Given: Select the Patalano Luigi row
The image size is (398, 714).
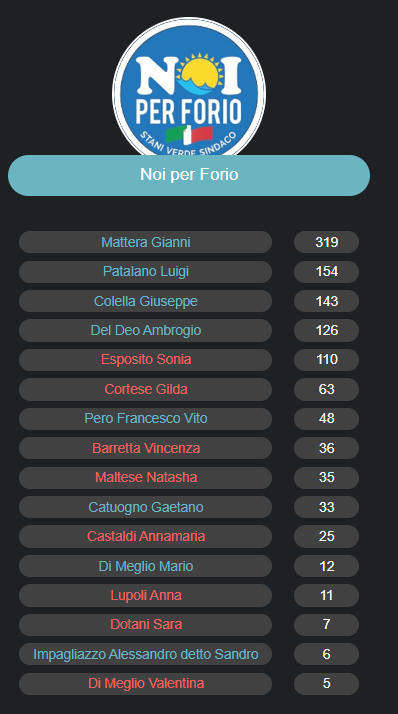Looking at the screenshot, I should (x=145, y=271).
